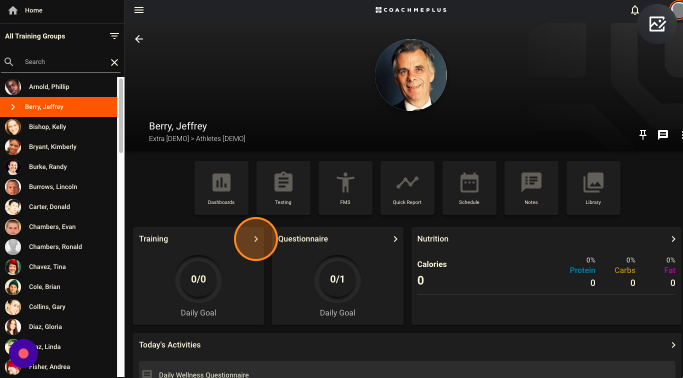Pin Jeffrey Berry's profile
Viewport: 683px width, 378px height.
[643, 135]
